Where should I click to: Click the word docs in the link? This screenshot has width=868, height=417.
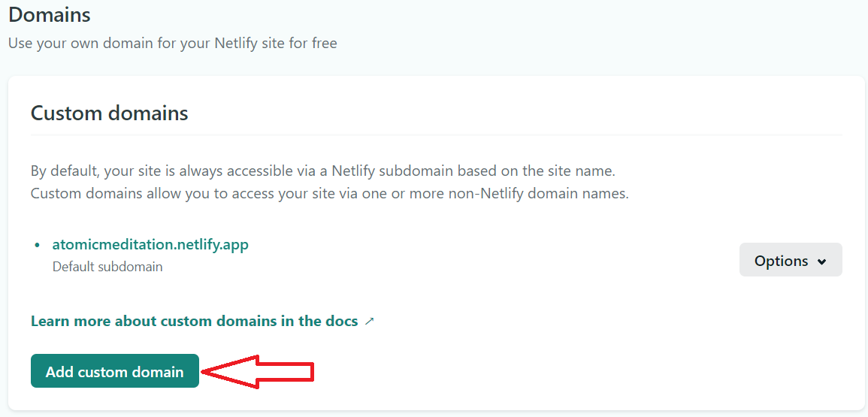point(339,321)
